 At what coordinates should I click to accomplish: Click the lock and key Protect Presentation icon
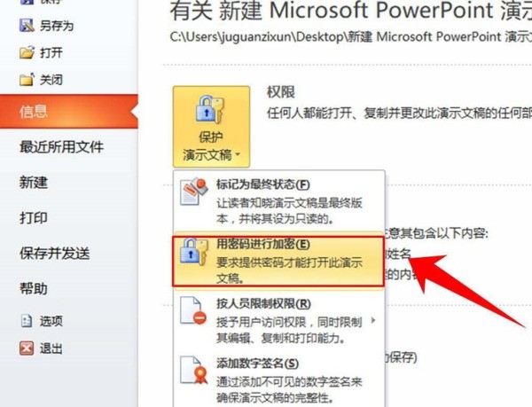[210, 110]
